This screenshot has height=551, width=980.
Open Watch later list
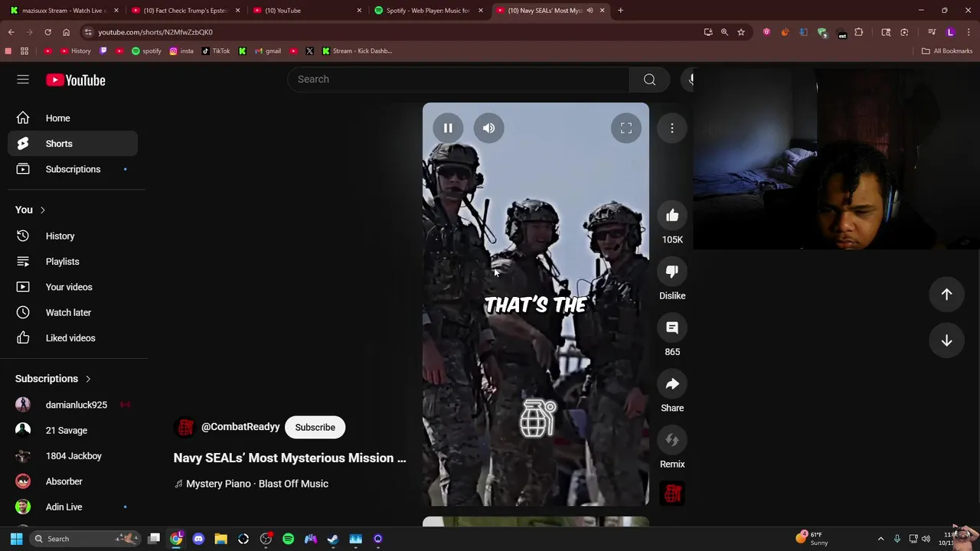(x=73, y=312)
